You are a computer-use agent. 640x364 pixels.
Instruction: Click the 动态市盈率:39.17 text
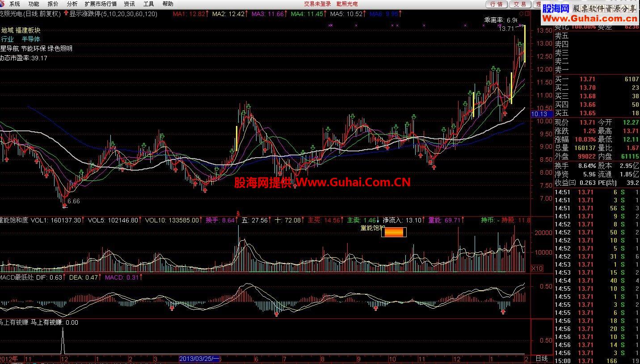tap(24, 58)
